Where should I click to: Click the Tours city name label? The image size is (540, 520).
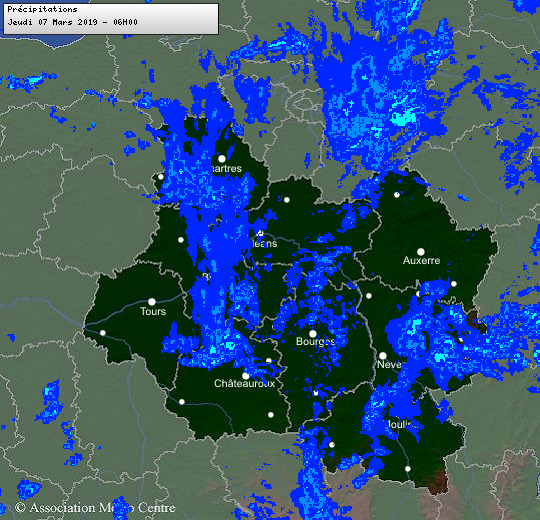(x=153, y=311)
